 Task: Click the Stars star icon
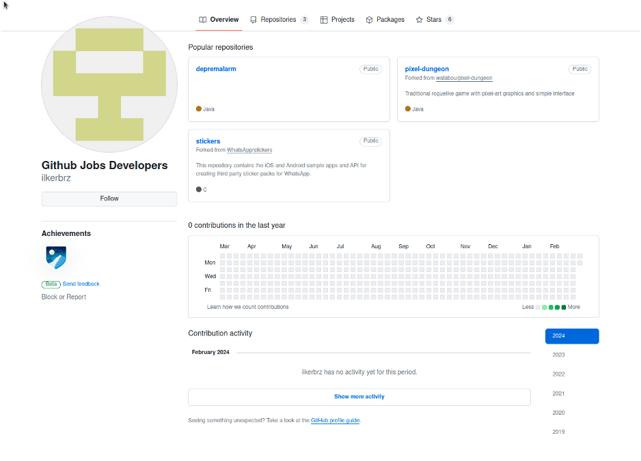point(419,20)
